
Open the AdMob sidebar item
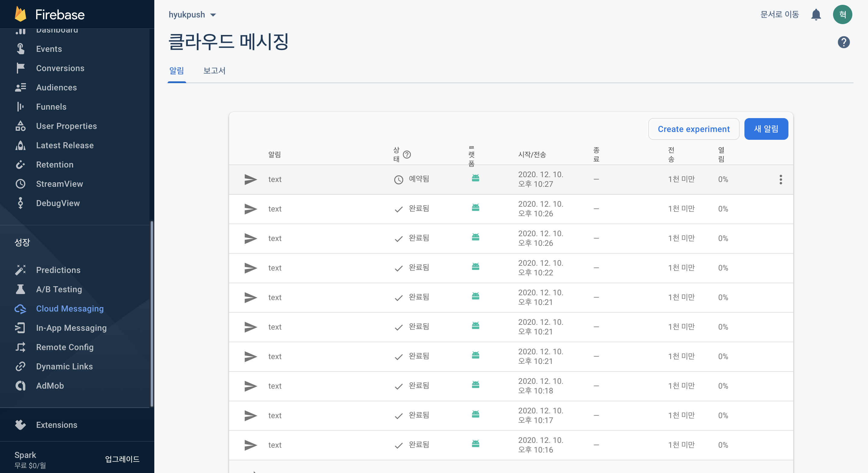coord(50,386)
